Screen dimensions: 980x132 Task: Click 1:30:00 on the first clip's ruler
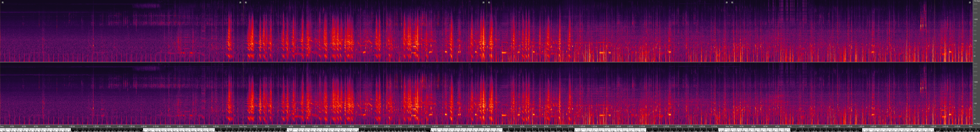coord(108,126)
